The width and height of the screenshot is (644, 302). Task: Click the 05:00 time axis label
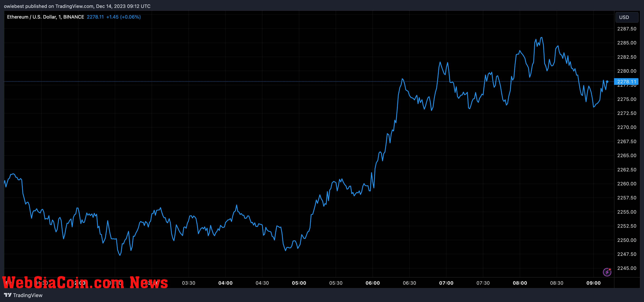299,283
